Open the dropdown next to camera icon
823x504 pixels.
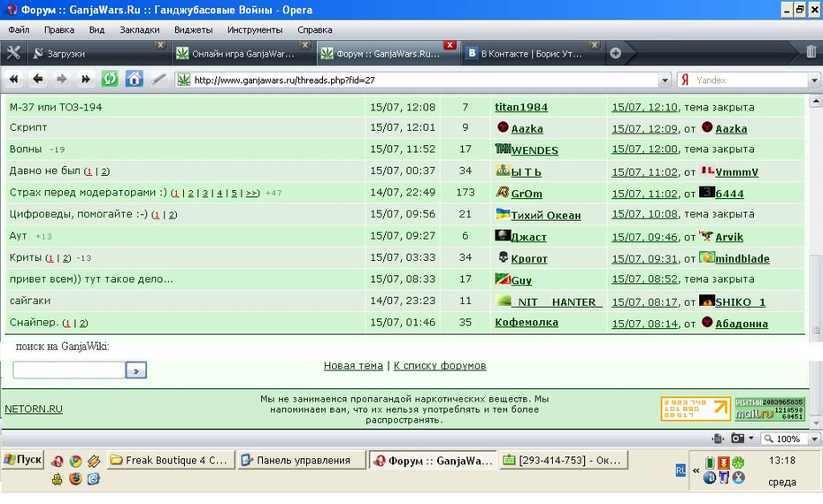tap(751, 438)
